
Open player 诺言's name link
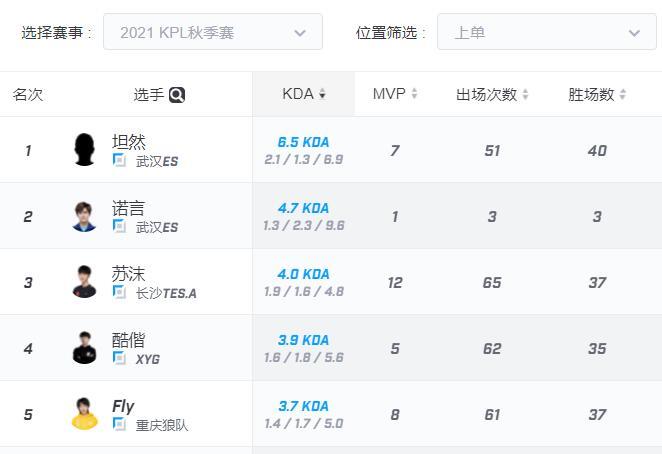click(129, 207)
